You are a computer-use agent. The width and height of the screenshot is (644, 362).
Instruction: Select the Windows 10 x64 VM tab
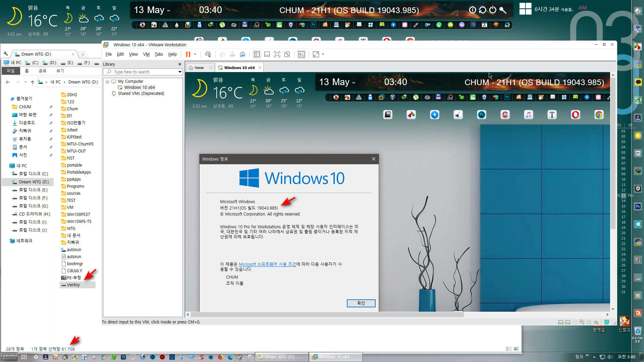click(x=239, y=68)
